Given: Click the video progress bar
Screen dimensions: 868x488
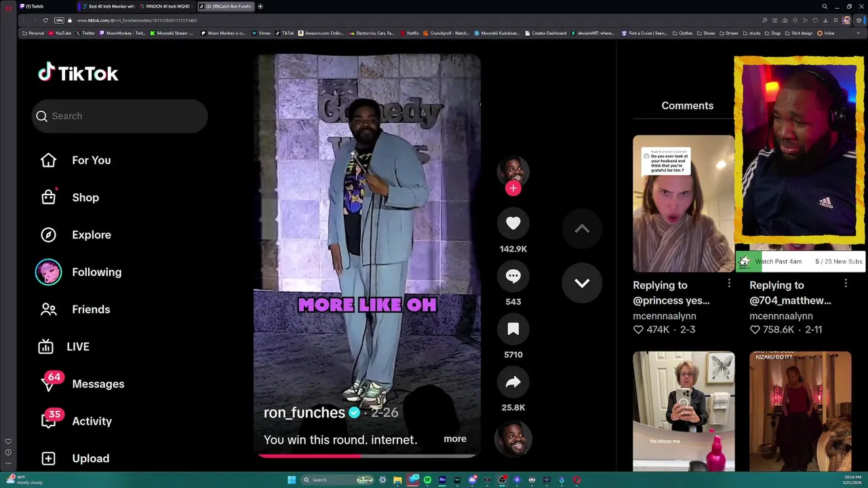Looking at the screenshot, I should (x=368, y=455).
